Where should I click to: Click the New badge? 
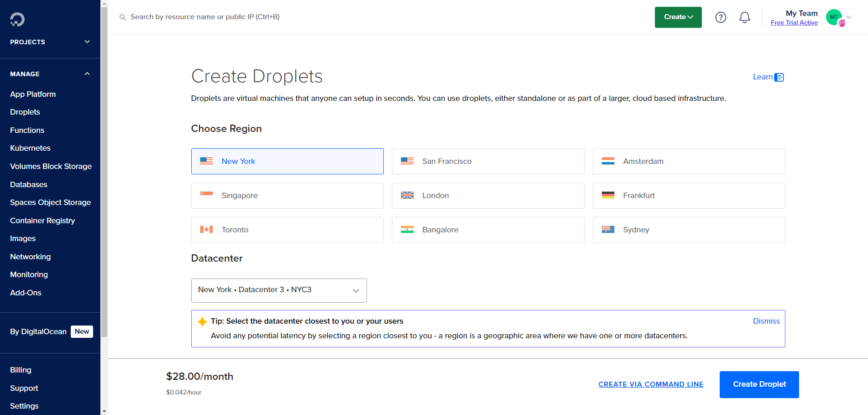82,331
